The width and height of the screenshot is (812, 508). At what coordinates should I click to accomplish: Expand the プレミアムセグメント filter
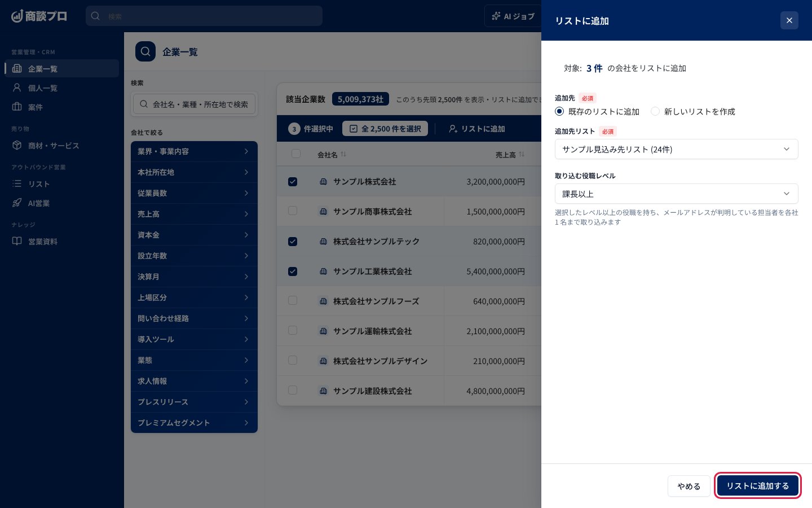(x=194, y=423)
